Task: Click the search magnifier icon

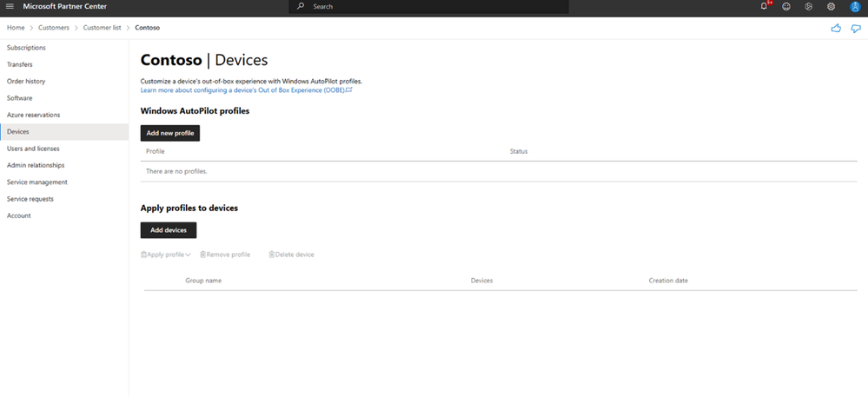Action: coord(301,7)
